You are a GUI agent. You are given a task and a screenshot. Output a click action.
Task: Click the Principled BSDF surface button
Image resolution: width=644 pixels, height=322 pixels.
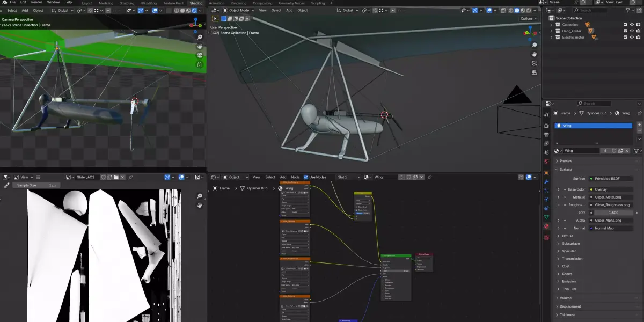coord(610,179)
